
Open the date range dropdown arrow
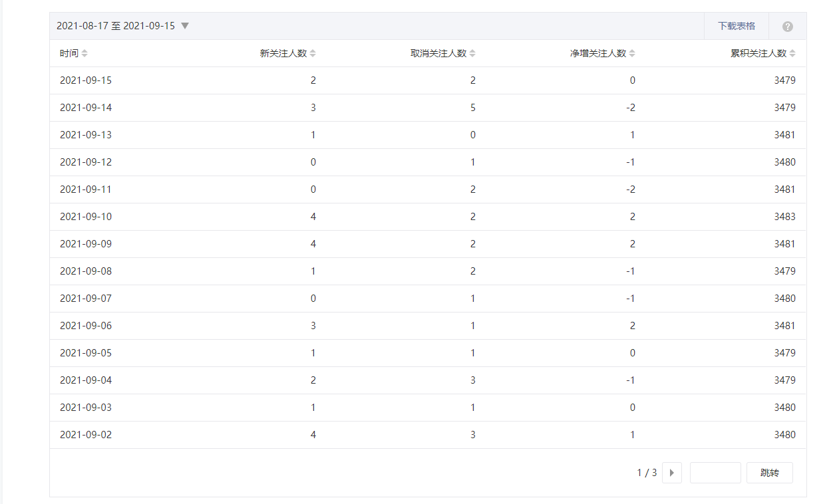[185, 26]
